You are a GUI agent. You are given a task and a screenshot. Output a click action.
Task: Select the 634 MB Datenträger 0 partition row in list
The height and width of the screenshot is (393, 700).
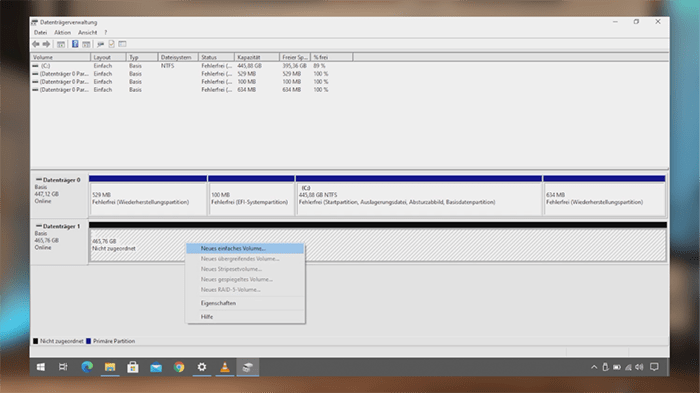tap(192, 90)
